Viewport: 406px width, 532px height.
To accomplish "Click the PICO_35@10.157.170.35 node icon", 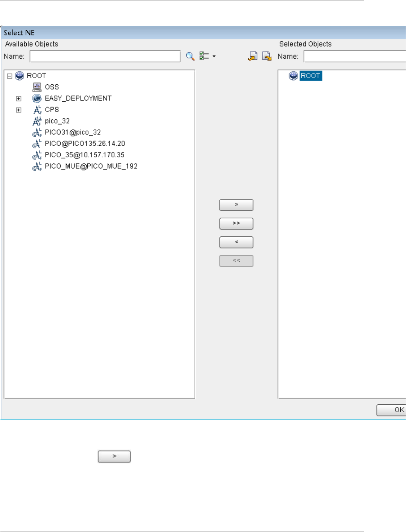I will coord(37,155).
